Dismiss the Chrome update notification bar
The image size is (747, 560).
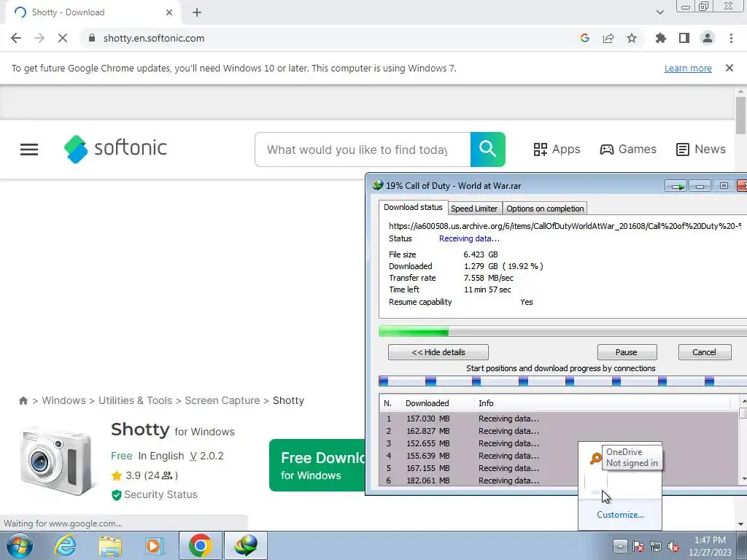(729, 68)
